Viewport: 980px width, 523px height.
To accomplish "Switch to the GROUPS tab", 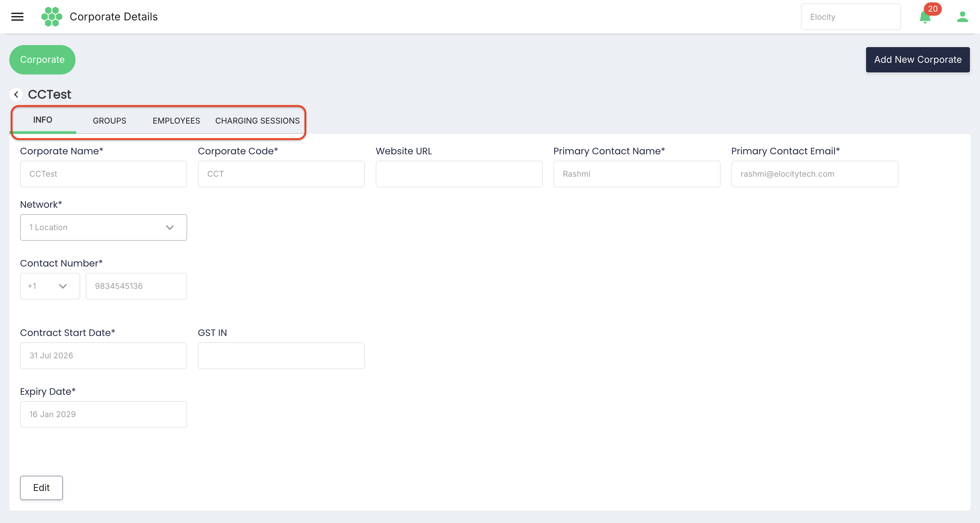I will coord(110,121).
